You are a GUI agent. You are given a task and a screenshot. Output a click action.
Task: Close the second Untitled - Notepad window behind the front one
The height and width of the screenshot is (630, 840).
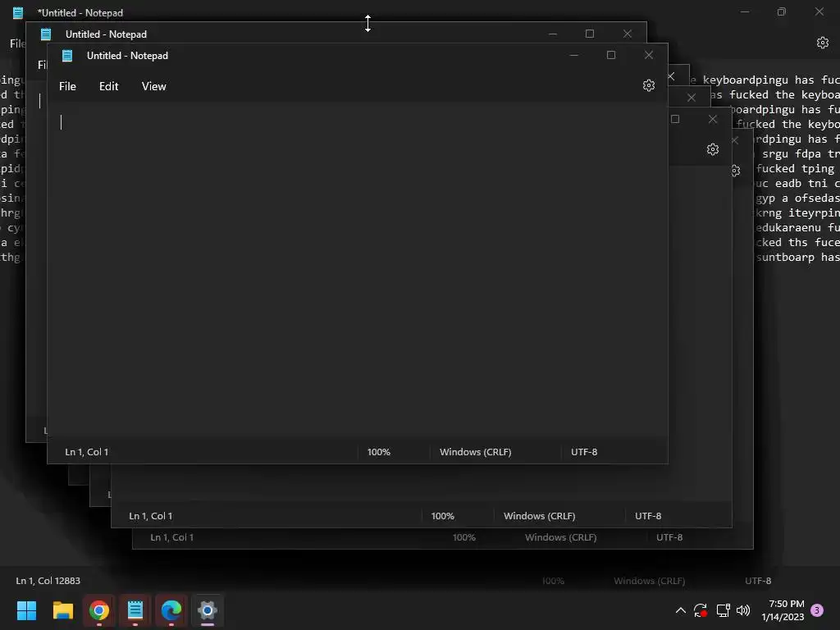(x=628, y=34)
